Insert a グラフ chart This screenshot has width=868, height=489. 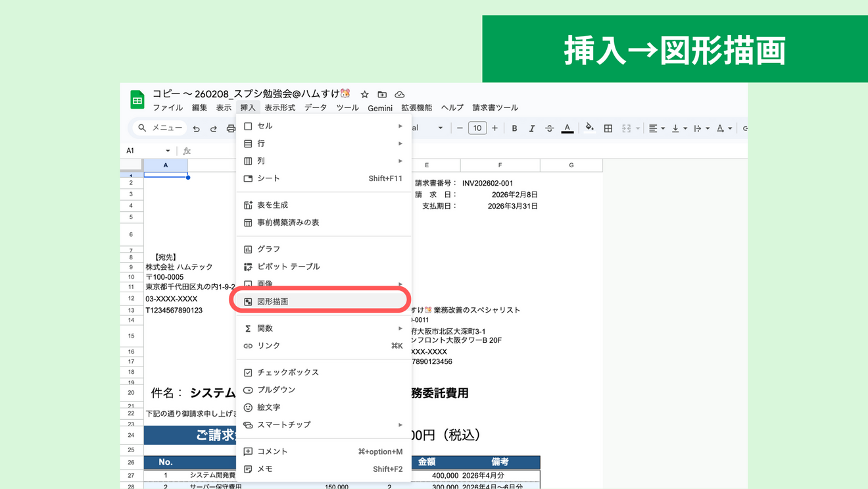(x=324, y=249)
